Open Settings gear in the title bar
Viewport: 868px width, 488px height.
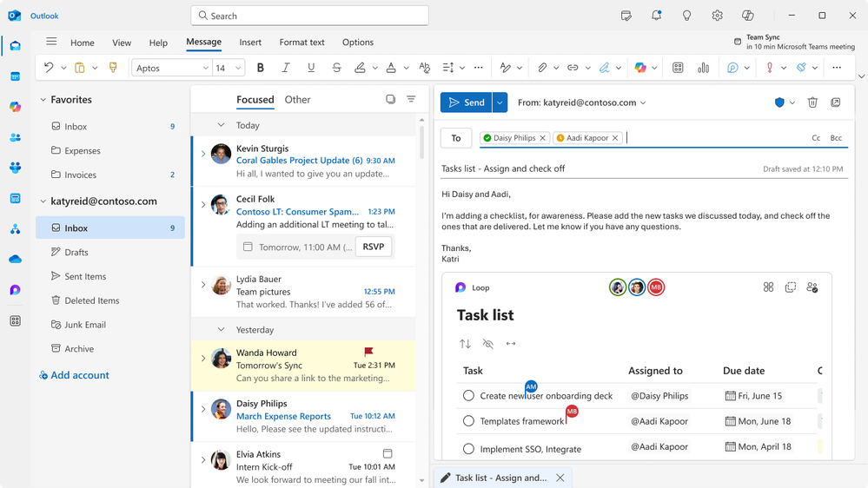coord(718,16)
